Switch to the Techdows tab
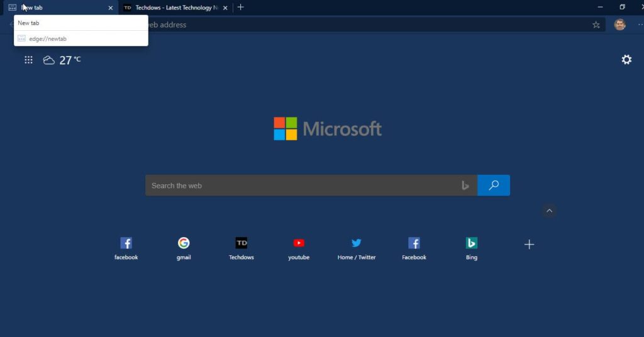644x337 pixels. (x=170, y=8)
